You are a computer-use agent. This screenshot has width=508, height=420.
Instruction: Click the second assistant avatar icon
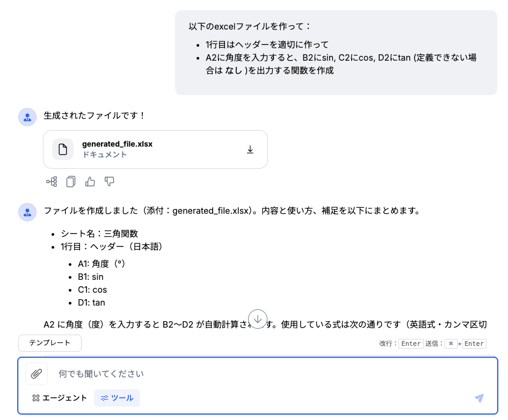point(27,212)
